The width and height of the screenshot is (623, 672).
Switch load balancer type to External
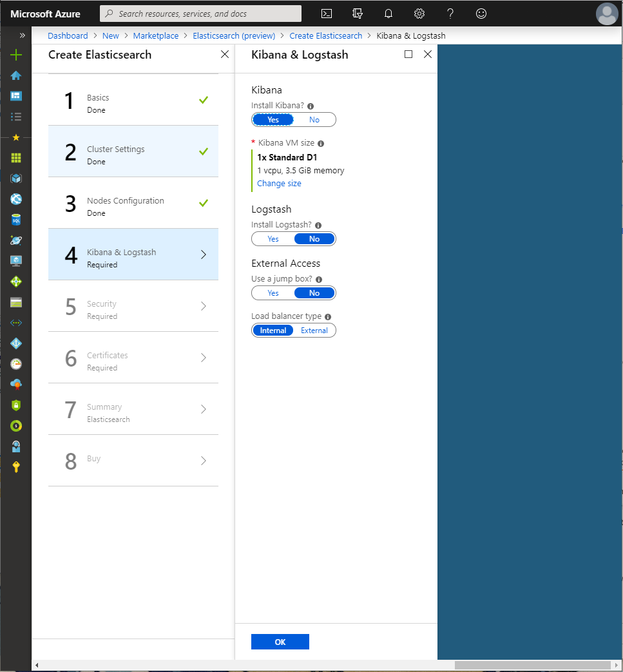coord(314,330)
